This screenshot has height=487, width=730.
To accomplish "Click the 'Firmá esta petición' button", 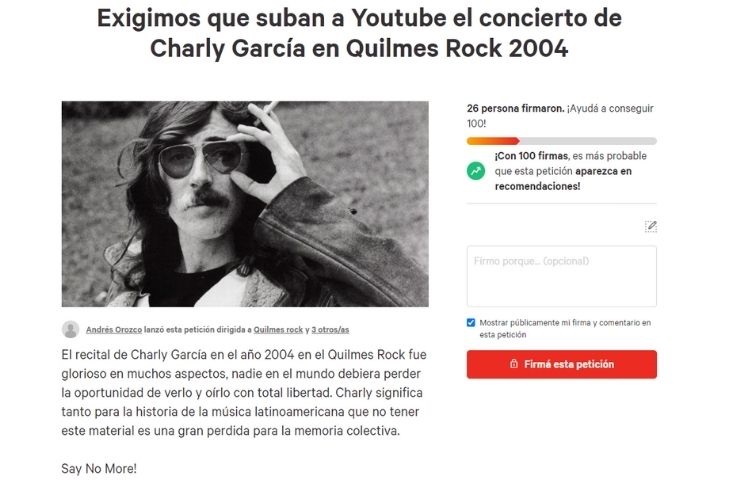I will click(x=562, y=364).
